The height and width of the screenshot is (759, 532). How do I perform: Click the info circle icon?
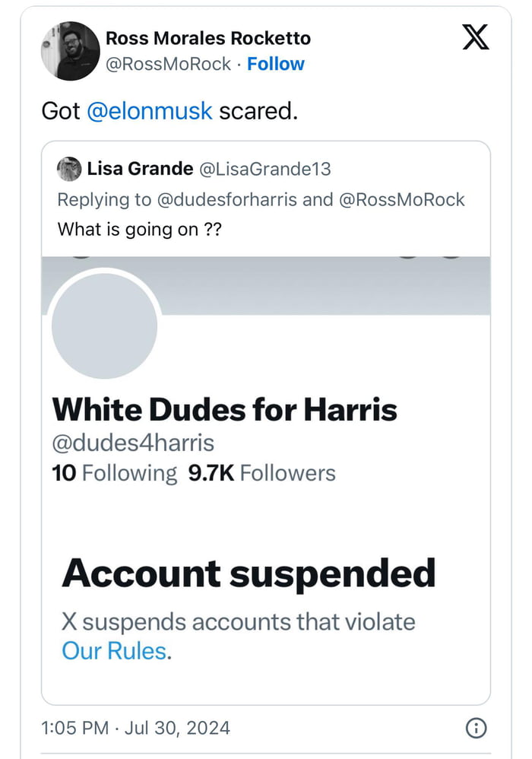[x=475, y=728]
